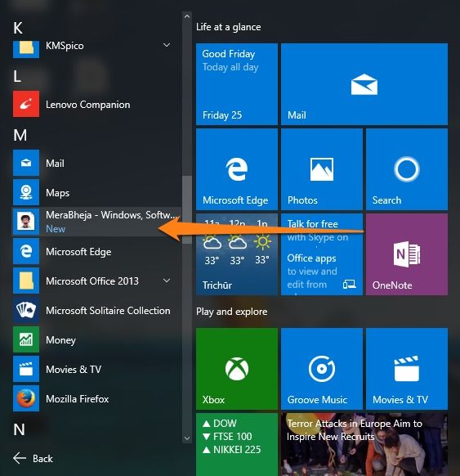Open Money app chart icon

click(26, 339)
